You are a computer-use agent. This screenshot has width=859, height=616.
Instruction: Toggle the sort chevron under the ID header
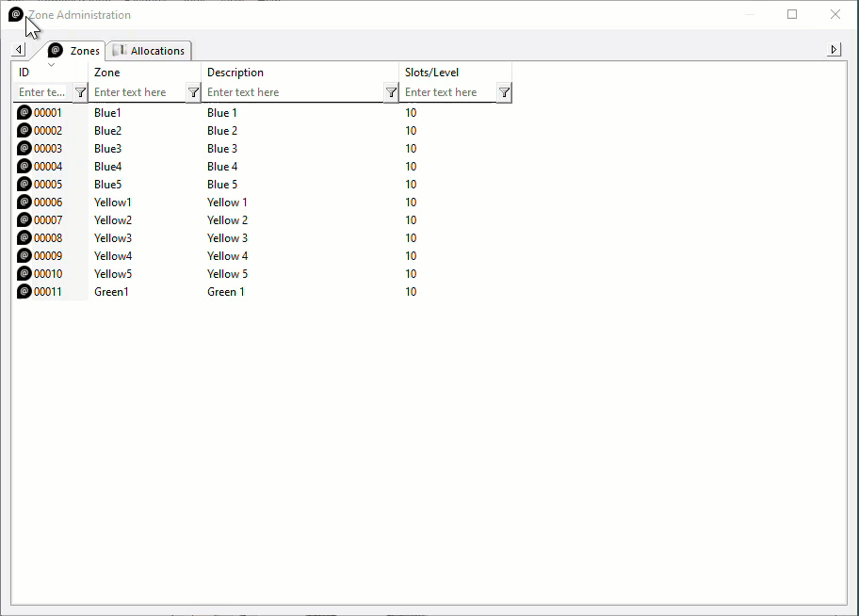coord(51,65)
